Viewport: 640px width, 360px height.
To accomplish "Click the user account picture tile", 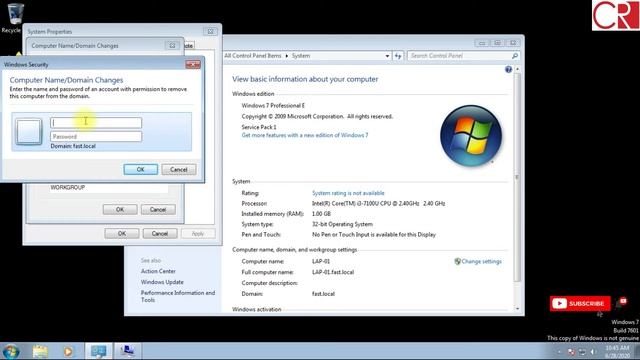I will tap(29, 131).
